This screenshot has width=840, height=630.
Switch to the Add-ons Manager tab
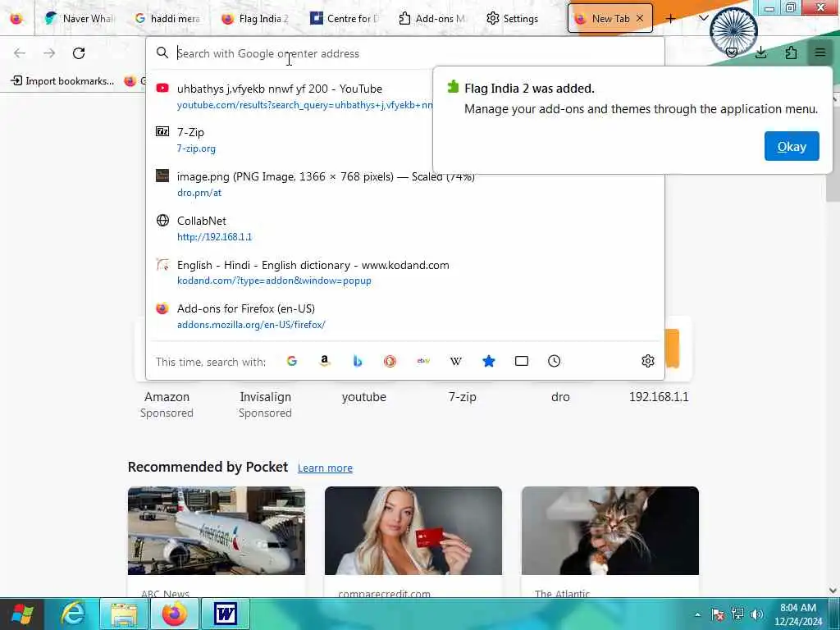432,18
